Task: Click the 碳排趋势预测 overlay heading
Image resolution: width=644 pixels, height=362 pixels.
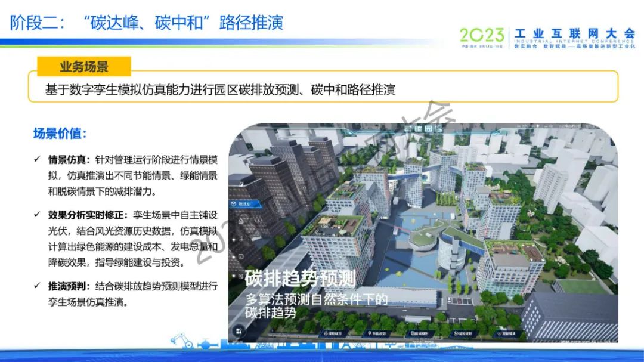Action: [x=300, y=278]
